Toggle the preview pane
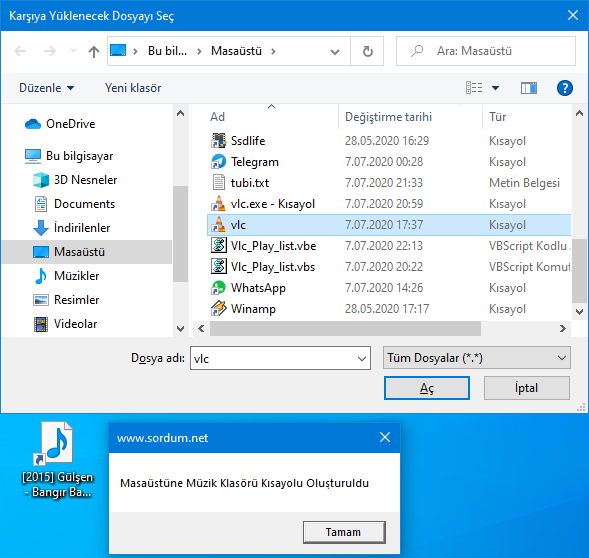This screenshot has width=589, height=558. [529, 88]
